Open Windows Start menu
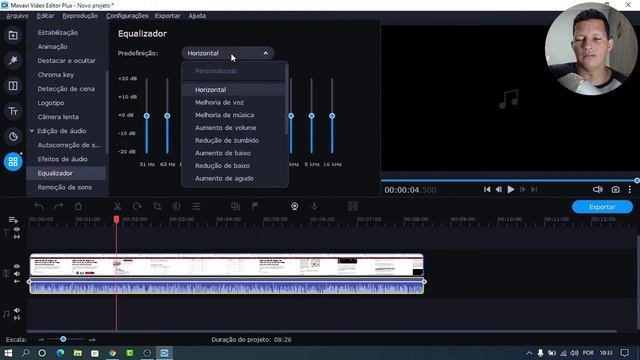The height and width of the screenshot is (360, 640). coord(8,353)
